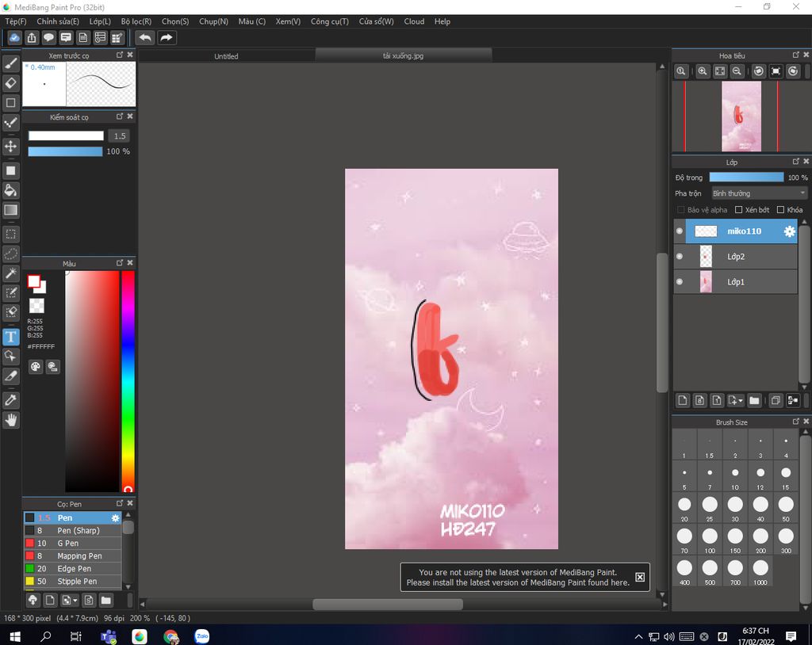Click the rainbow hue strip
This screenshot has width=812, height=645.
pos(128,380)
